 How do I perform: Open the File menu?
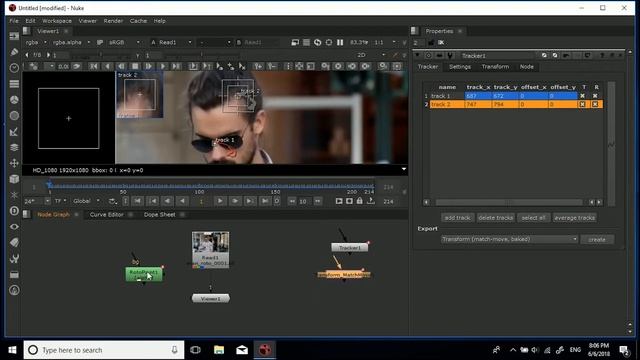pyautogui.click(x=14, y=21)
